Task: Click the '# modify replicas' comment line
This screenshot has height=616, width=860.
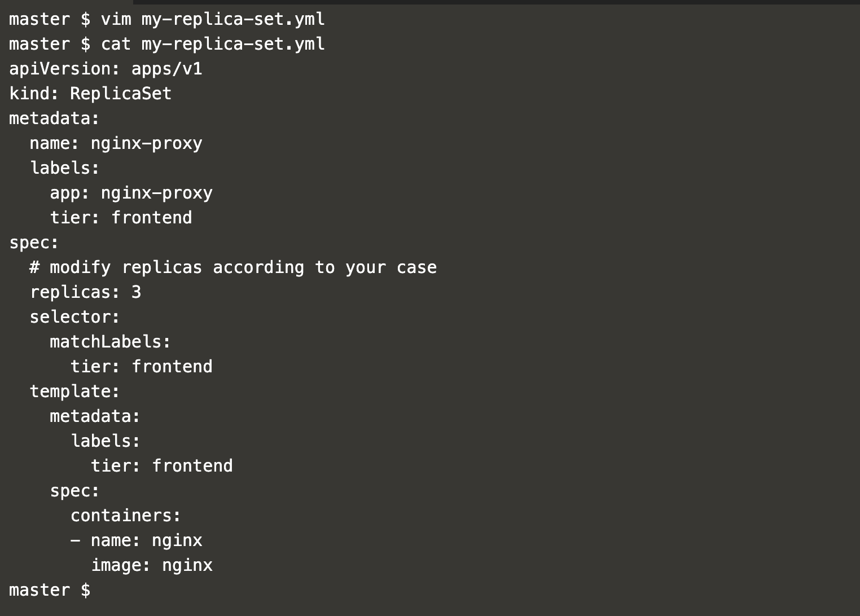Action: click(233, 268)
